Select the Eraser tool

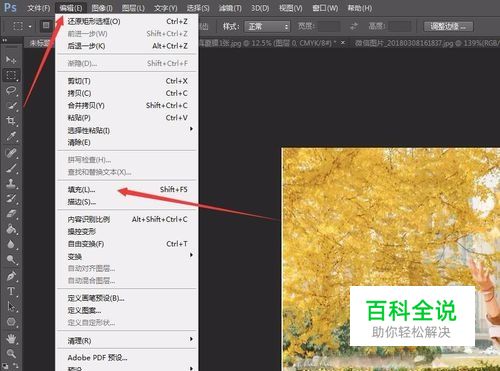point(11,214)
